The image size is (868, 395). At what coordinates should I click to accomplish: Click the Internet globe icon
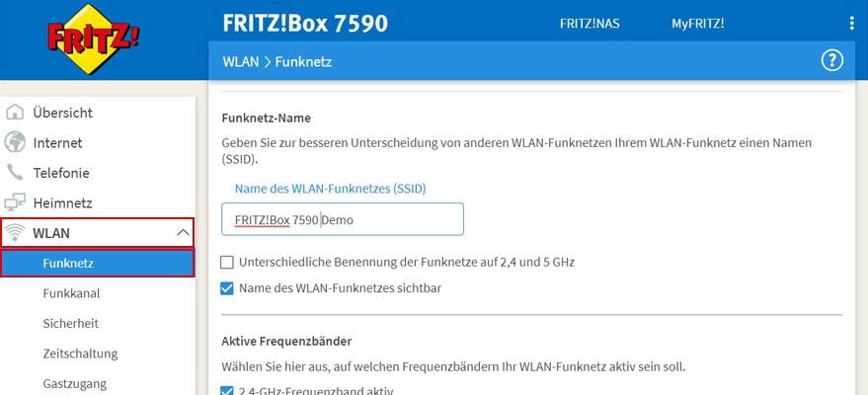(x=15, y=142)
